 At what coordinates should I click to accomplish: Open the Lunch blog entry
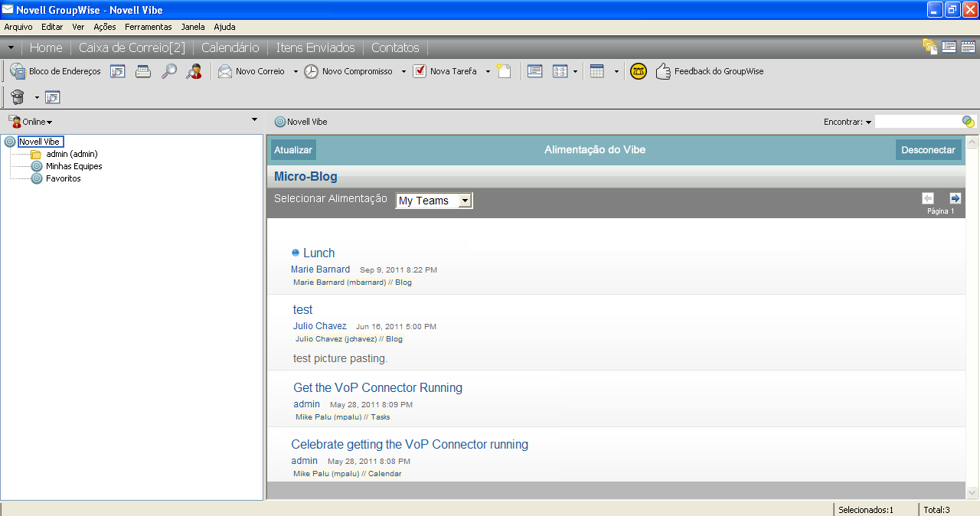point(318,253)
